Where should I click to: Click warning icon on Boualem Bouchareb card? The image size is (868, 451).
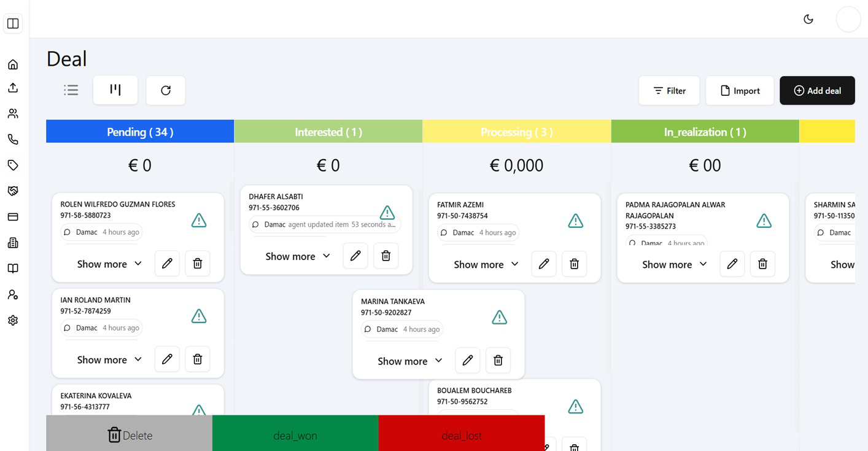(x=576, y=406)
